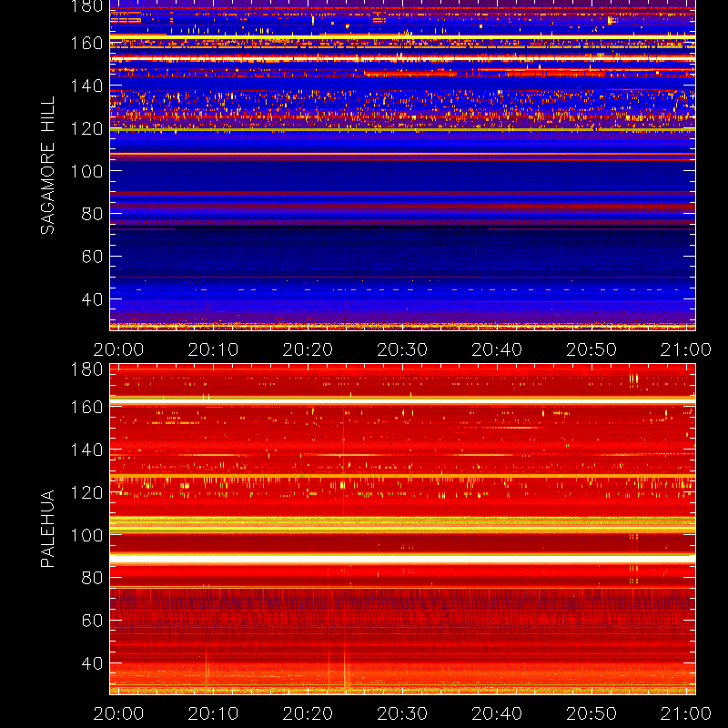Click the 20:50 time label under Sagamore Hill plot
This screenshot has width=728, height=728.
click(x=591, y=349)
